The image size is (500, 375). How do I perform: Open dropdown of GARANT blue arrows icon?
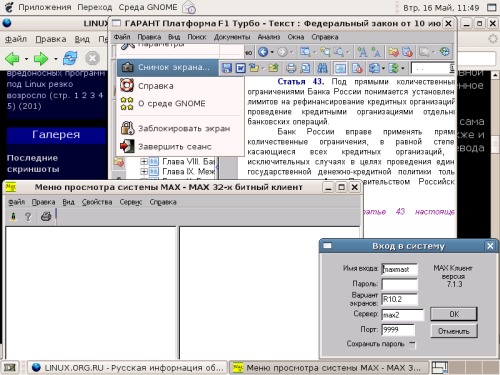pyautogui.click(x=383, y=68)
